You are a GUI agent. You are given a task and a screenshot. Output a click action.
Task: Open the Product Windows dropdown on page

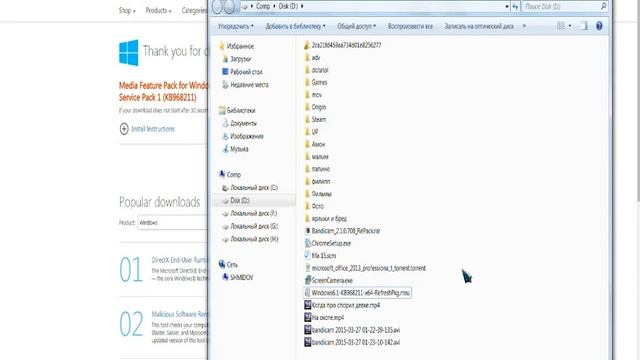[172, 222]
